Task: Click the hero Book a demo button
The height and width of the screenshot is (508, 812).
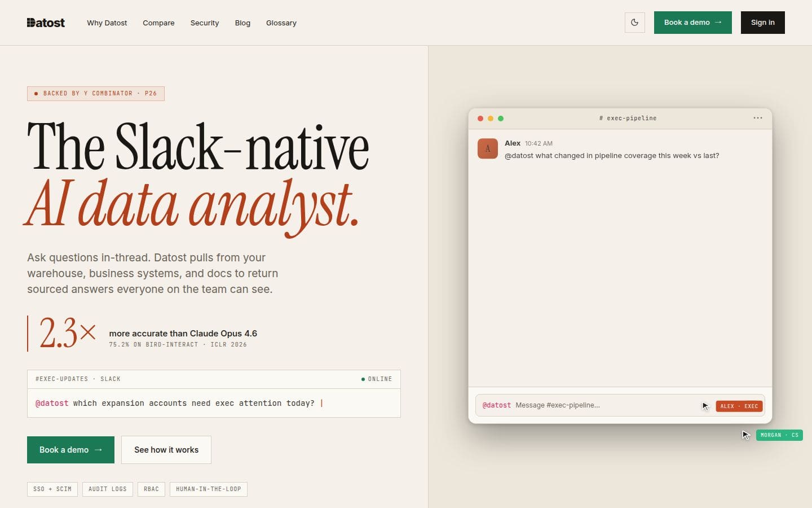Action: (70, 450)
